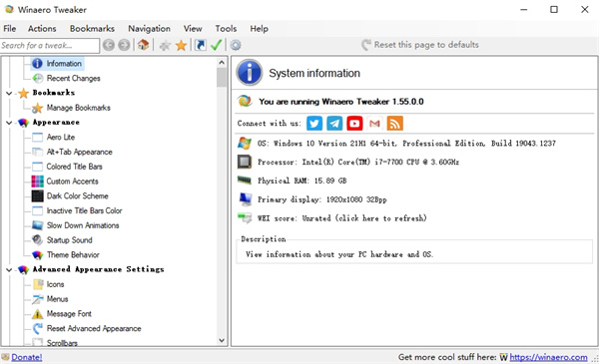The image size is (599, 364).
Task: Click the blue shortcut arrow export icon
Action: point(201,45)
